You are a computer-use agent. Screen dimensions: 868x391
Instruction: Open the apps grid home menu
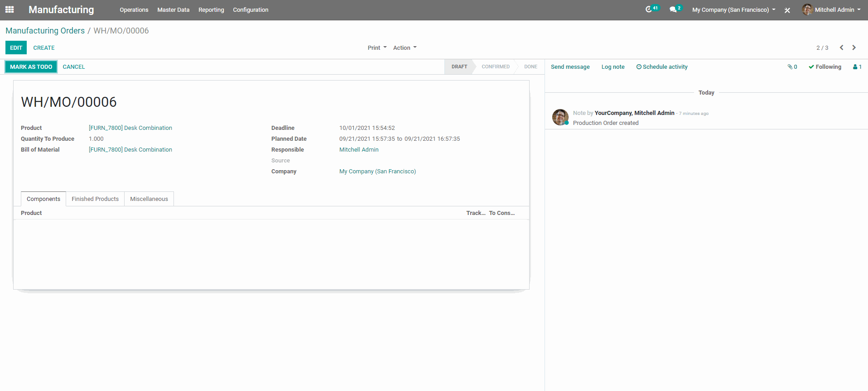(10, 10)
